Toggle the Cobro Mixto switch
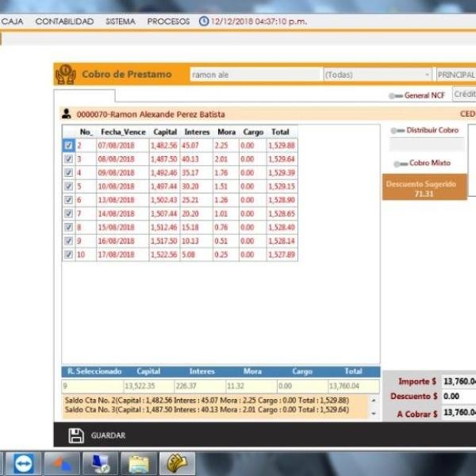This screenshot has width=476, height=476. tap(401, 163)
